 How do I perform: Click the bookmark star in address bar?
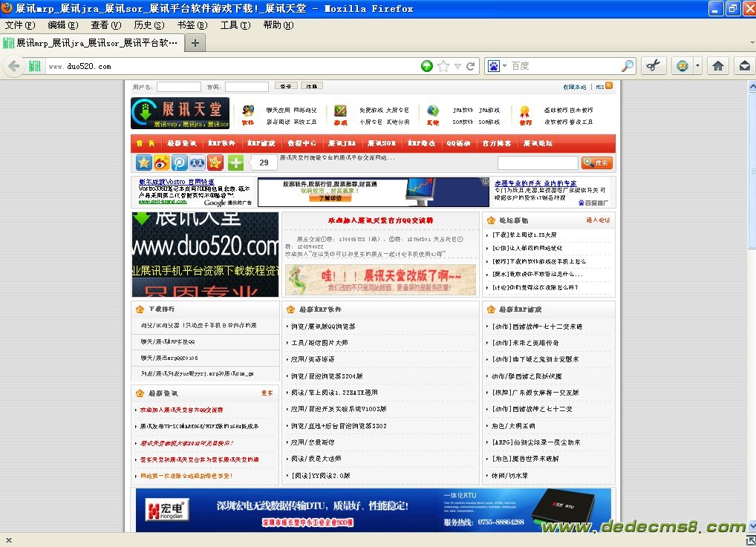tap(443, 66)
